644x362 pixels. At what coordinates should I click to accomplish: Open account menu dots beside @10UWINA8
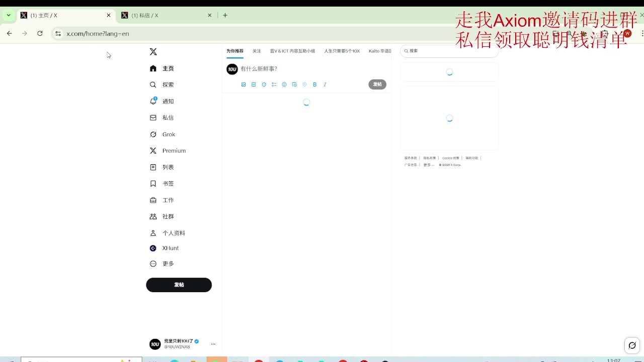213,344
